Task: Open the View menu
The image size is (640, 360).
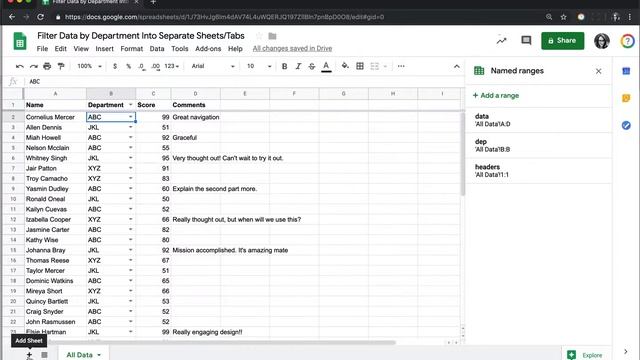Action: [81, 49]
